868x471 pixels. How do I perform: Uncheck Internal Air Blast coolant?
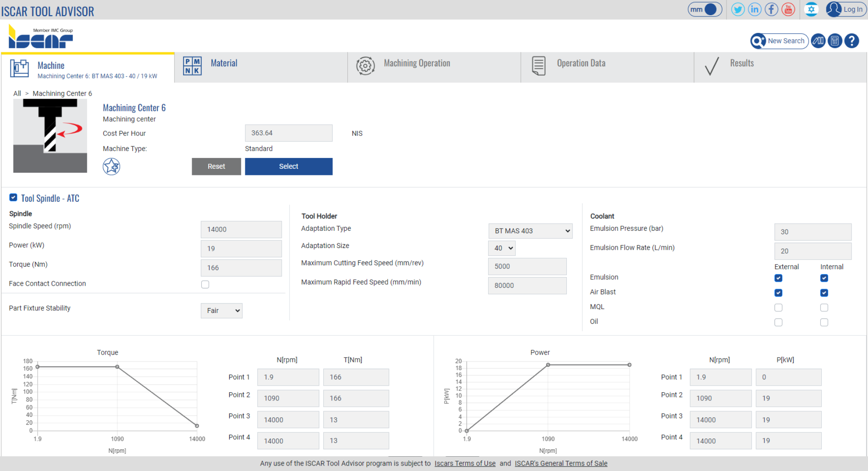(x=824, y=293)
